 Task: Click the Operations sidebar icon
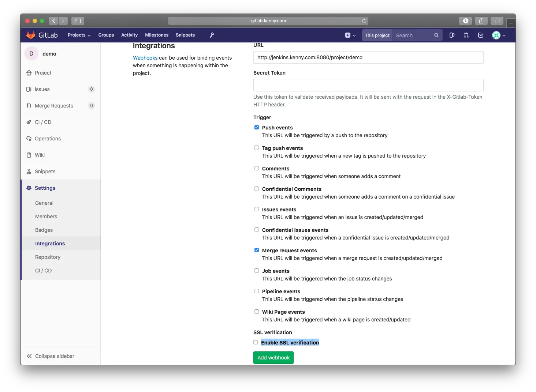[29, 139]
